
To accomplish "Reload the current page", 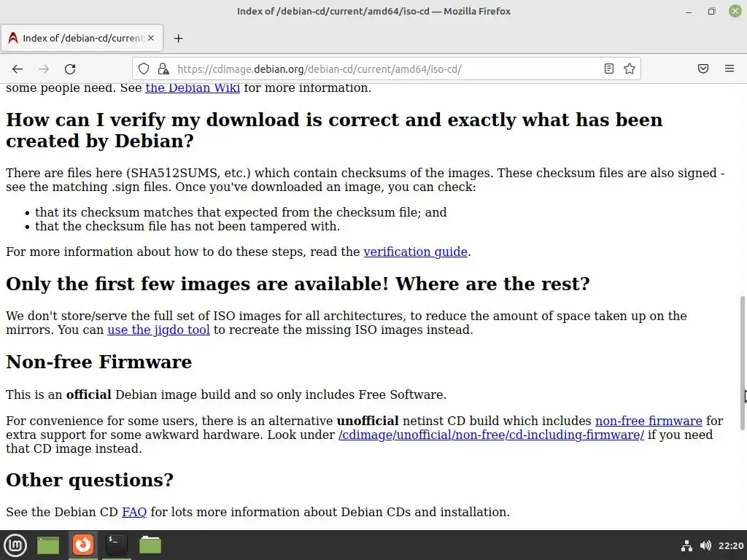I will click(x=70, y=69).
